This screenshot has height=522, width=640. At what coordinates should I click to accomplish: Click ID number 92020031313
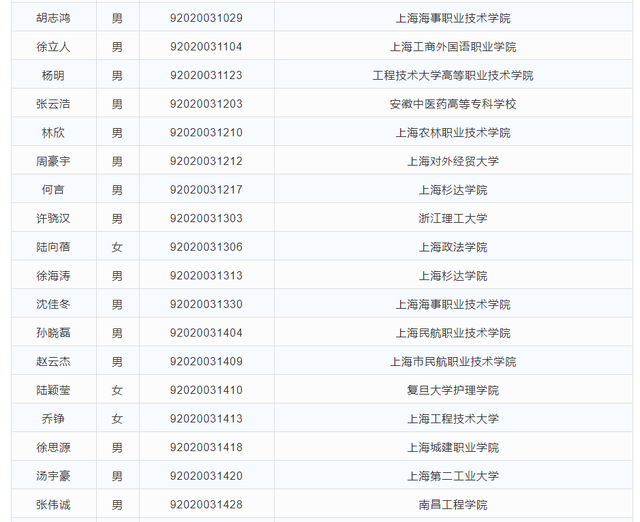tap(206, 276)
